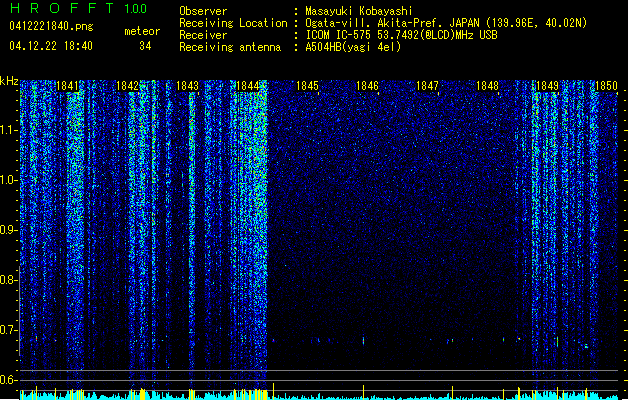Select observer name Masayuki Kobayashi
Viewport: 629px width, 400px height.
point(359,11)
